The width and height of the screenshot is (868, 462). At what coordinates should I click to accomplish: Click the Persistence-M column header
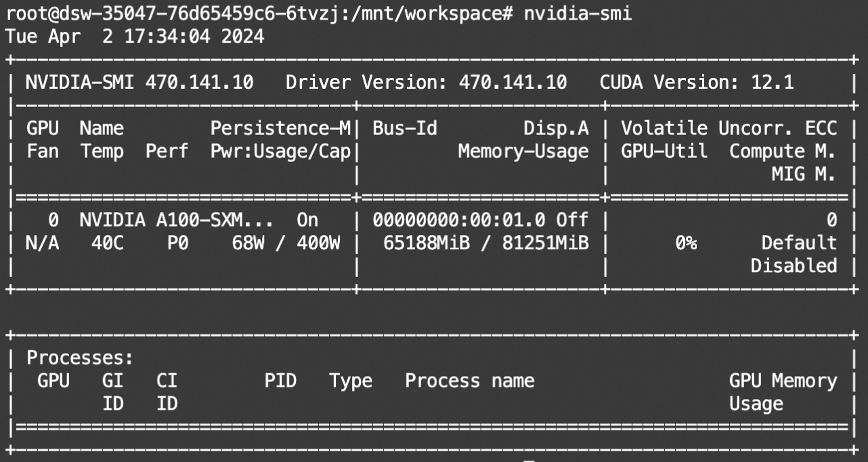[281, 127]
